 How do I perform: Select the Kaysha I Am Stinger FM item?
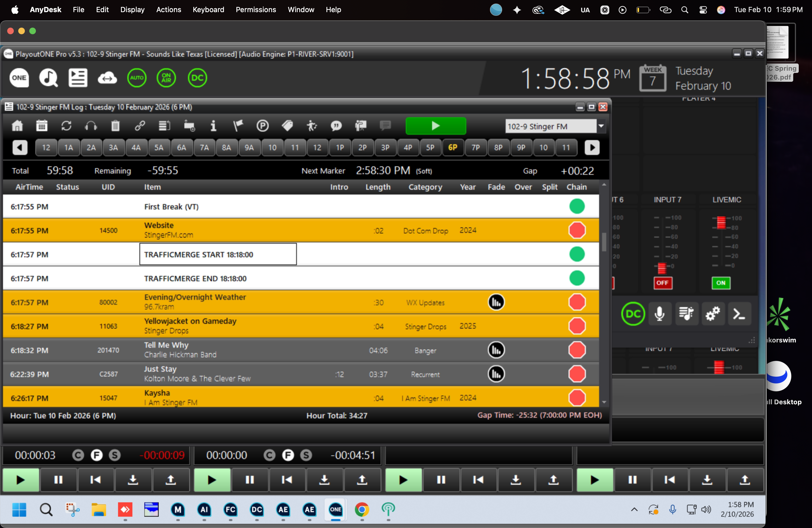pos(301,397)
